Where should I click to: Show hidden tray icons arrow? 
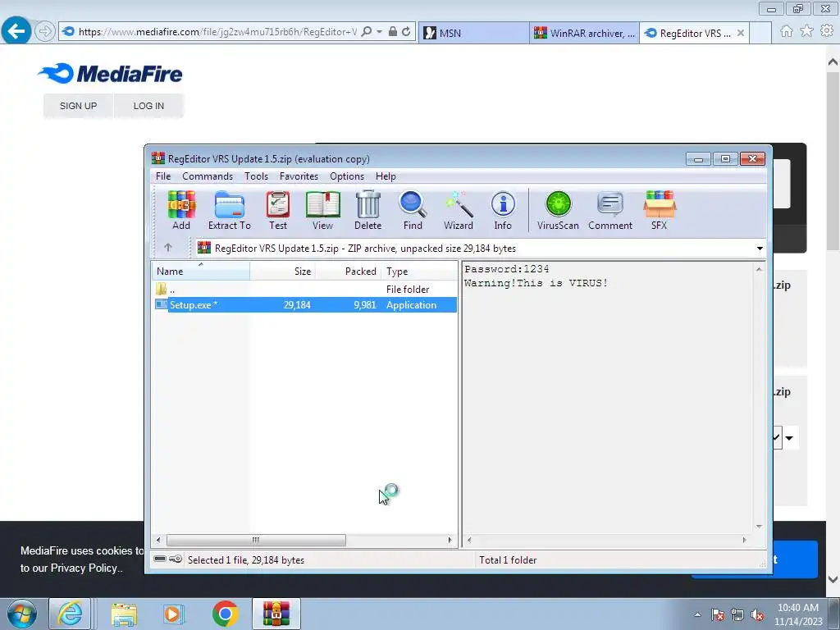pos(697,614)
